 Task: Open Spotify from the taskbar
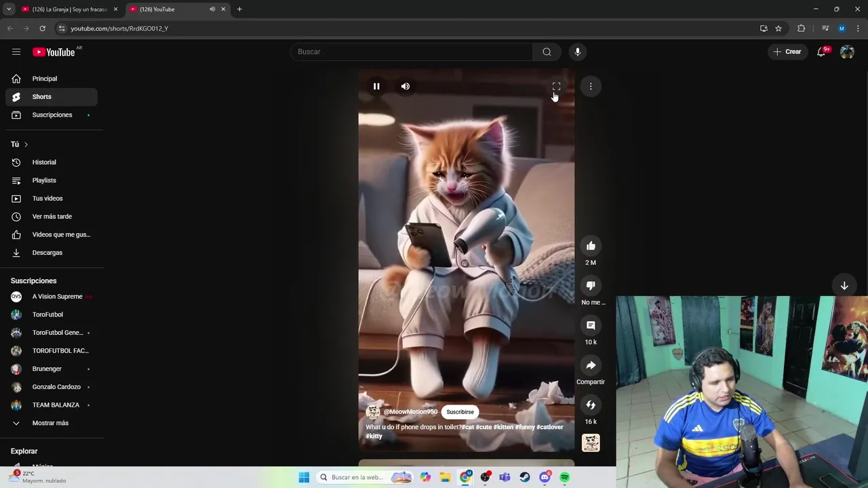tap(564, 477)
